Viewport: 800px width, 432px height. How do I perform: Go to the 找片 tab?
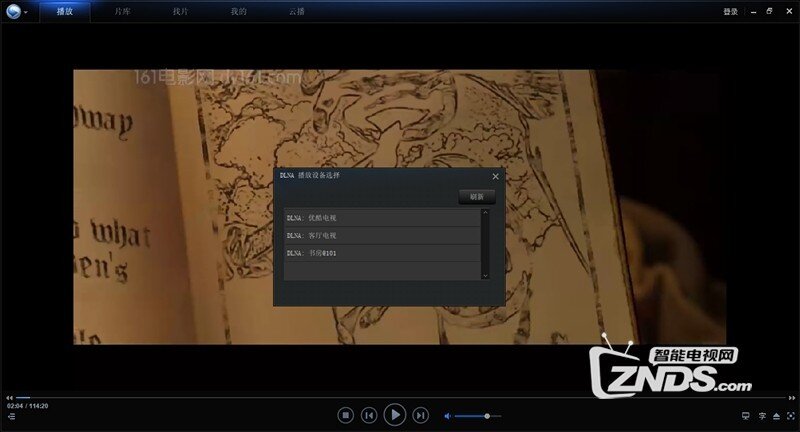(x=181, y=11)
